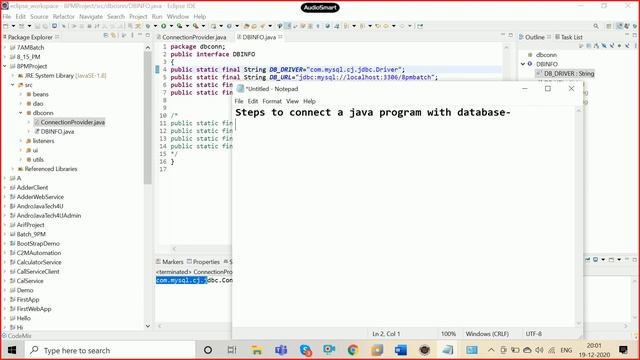The image size is (640, 360).
Task: Click the Open Perspective icon in Eclipse toolbar
Action: (609, 26)
